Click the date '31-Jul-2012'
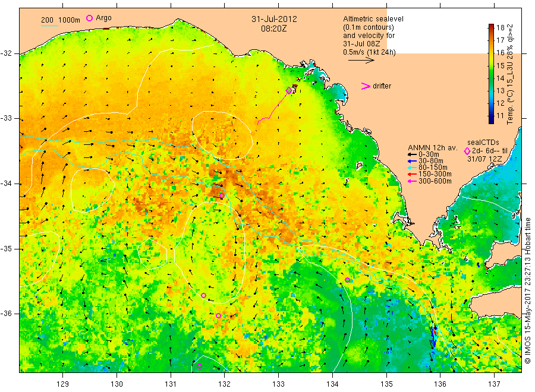 pos(274,19)
